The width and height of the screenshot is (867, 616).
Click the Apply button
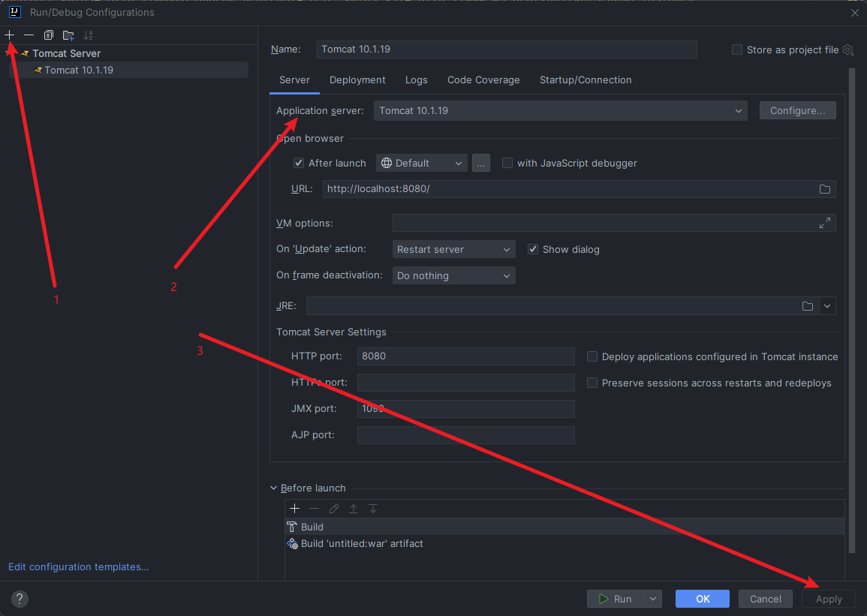[828, 599]
